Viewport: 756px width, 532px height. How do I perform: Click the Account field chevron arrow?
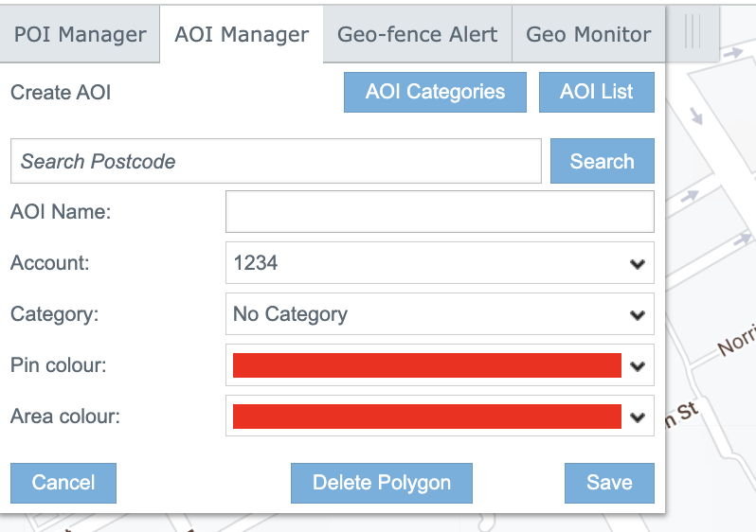coord(638,264)
